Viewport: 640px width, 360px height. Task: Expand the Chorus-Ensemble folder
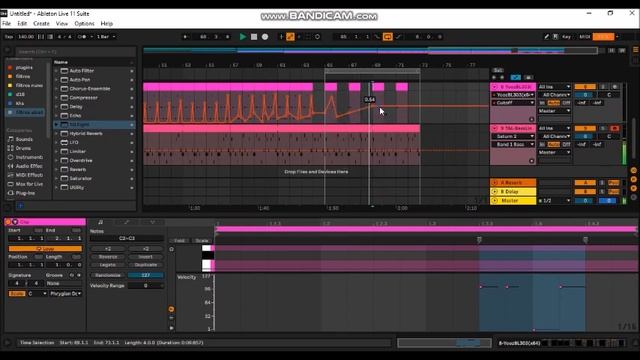[x=56, y=89]
